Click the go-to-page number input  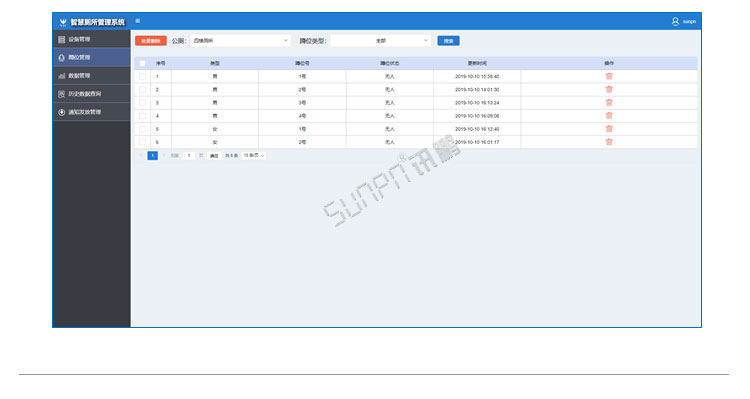point(189,155)
